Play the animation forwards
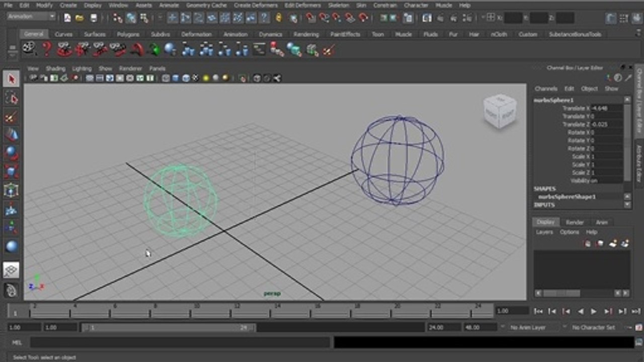This screenshot has width=644, height=362. pos(594,311)
